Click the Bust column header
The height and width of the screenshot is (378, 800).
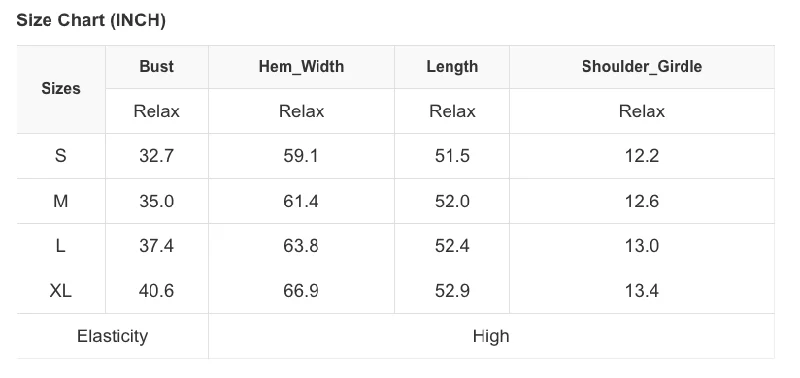coord(157,66)
